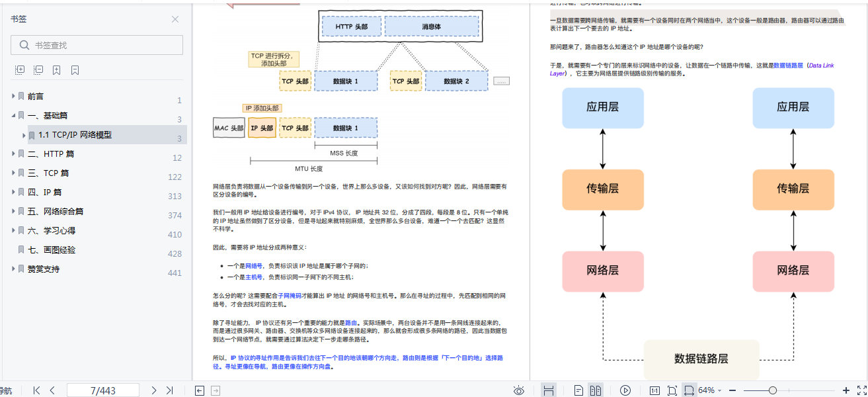868x397 pixels.
Task: Open the 前言 bookmark entry
Action: [36, 96]
